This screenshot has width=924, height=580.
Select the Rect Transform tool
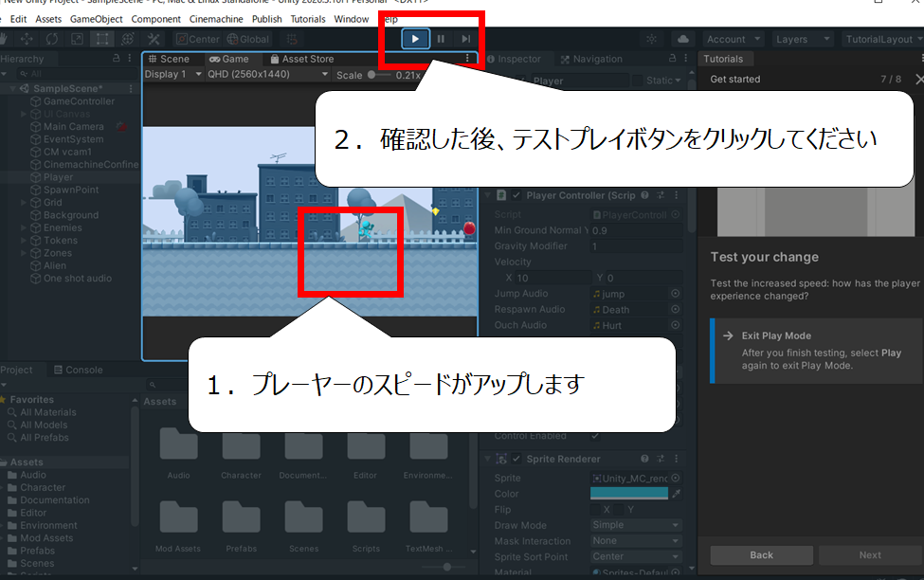click(x=102, y=39)
